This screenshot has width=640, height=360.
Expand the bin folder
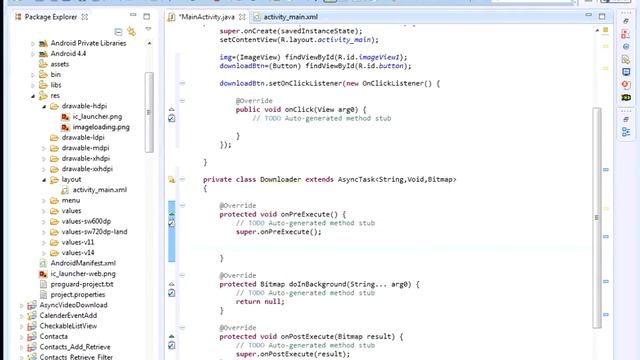(33, 75)
